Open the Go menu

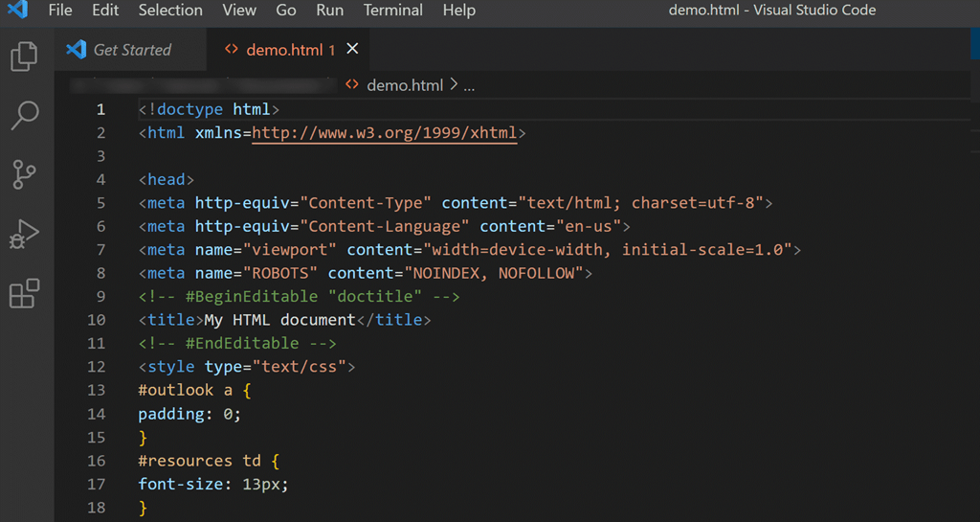click(285, 10)
